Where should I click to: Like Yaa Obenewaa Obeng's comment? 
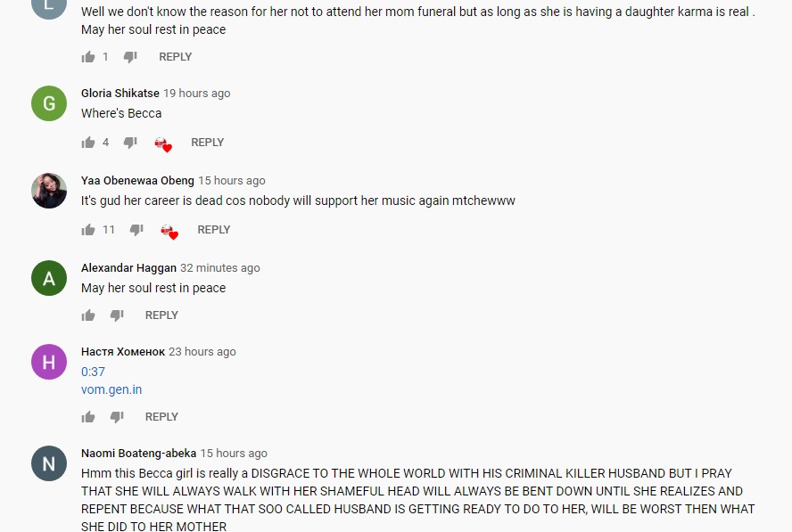click(x=88, y=230)
